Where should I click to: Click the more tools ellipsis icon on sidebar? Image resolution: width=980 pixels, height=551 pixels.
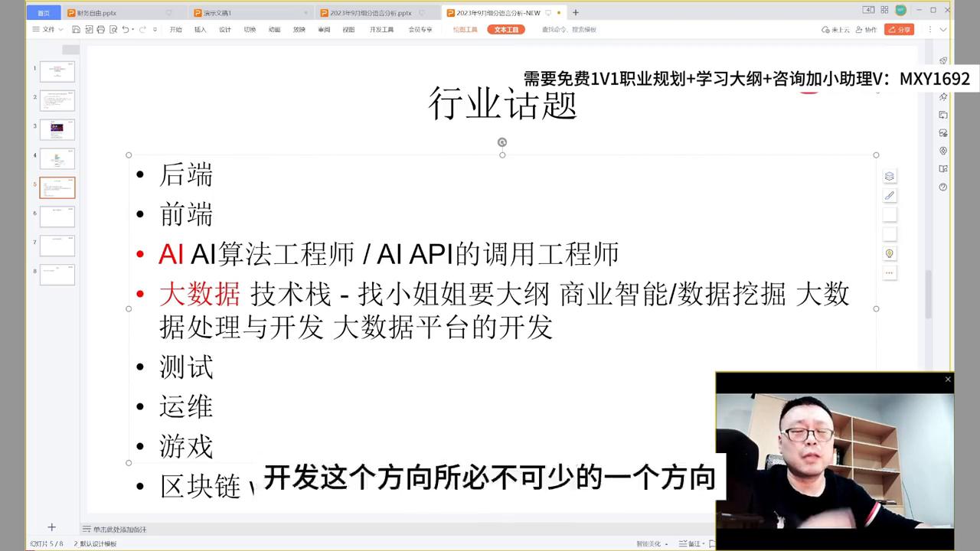point(890,272)
